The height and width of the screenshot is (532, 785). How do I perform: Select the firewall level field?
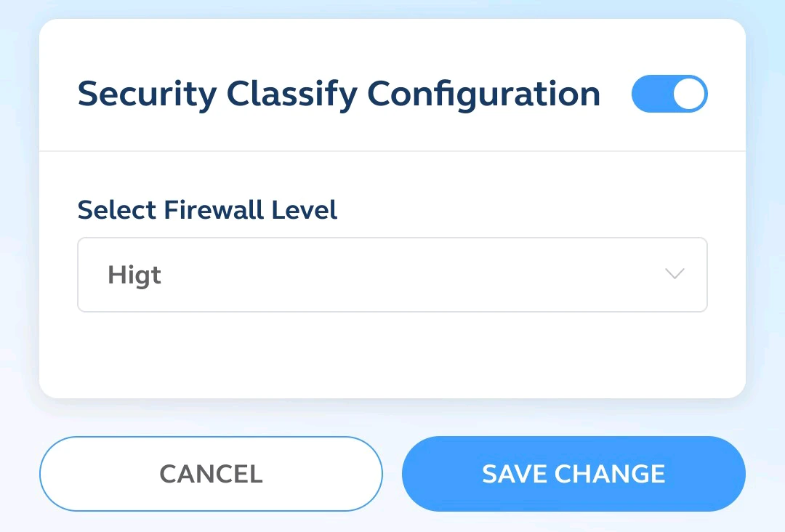[x=392, y=275]
